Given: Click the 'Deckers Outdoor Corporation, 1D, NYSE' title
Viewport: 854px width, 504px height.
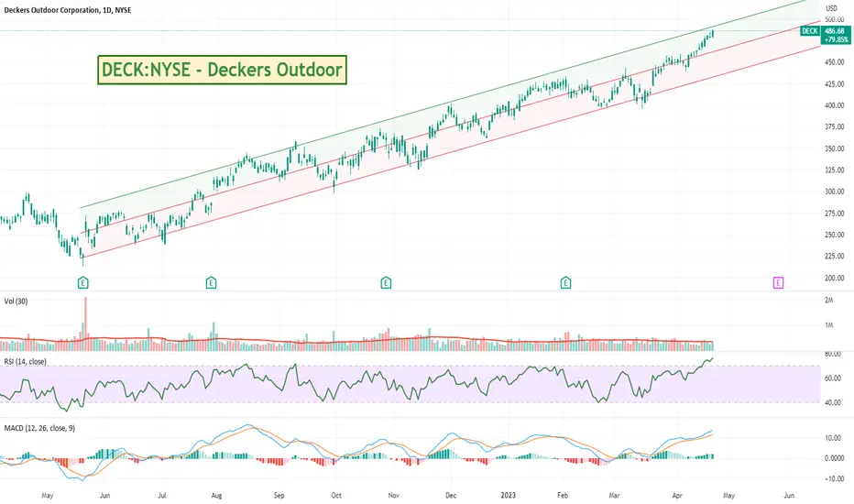Looking at the screenshot, I should [68, 10].
